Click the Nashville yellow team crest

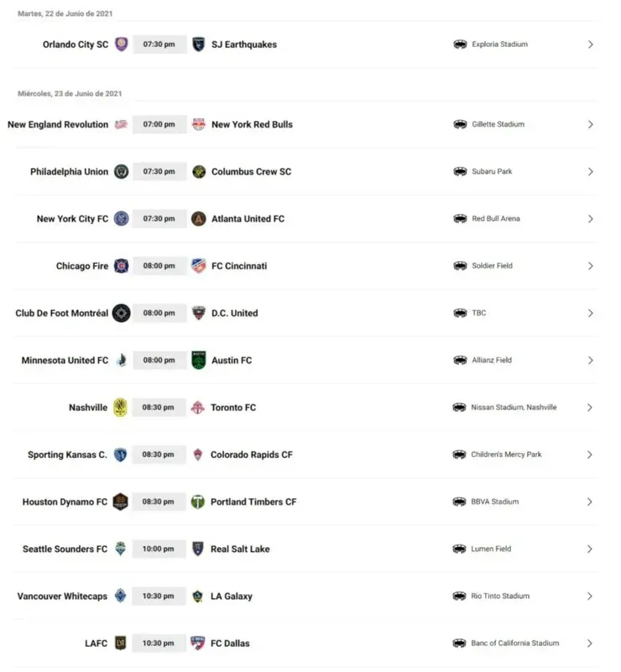coord(121,408)
